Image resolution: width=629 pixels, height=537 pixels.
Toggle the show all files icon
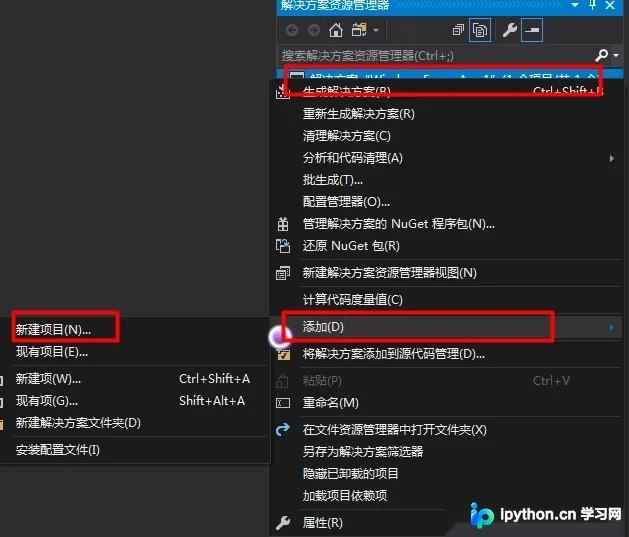pyautogui.click(x=480, y=30)
